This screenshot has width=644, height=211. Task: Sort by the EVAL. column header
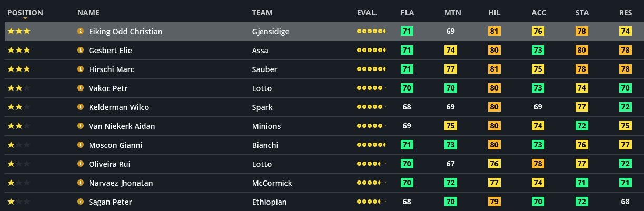[367, 13]
